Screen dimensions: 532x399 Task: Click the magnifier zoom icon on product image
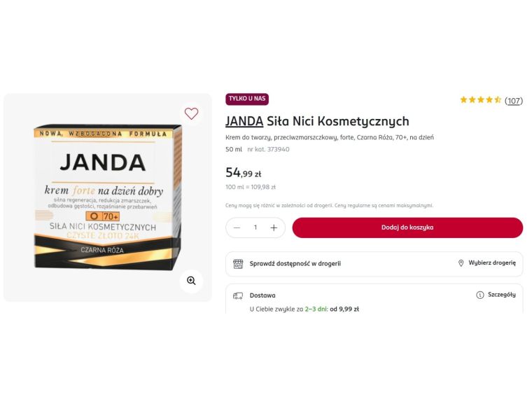[190, 281]
